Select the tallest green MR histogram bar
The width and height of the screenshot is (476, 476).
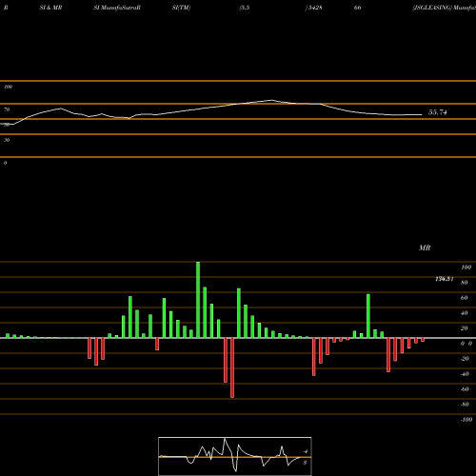(x=198, y=300)
